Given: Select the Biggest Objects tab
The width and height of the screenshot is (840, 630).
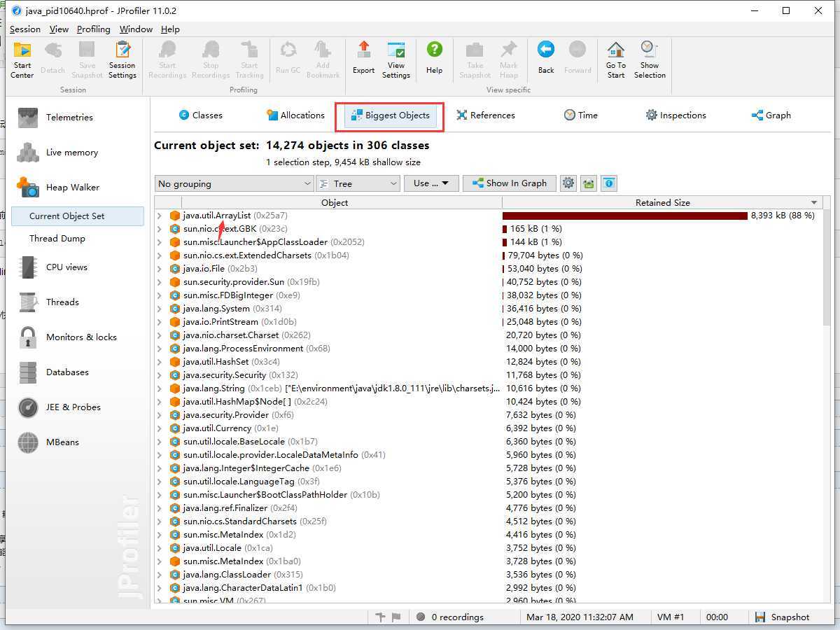Looking at the screenshot, I should tap(390, 115).
